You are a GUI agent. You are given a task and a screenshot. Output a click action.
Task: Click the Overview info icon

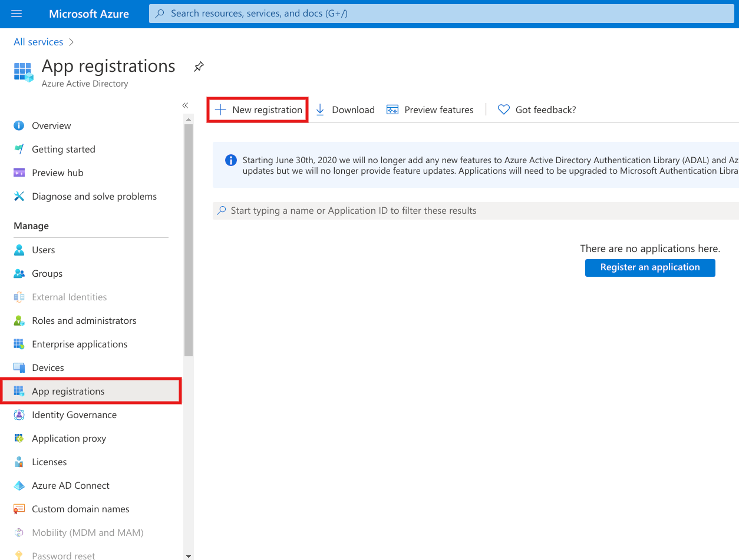(x=19, y=125)
